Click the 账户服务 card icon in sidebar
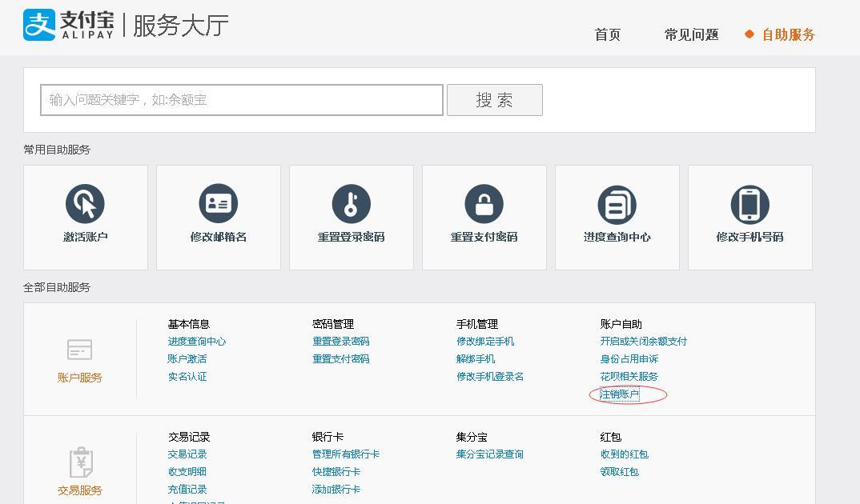This screenshot has width=860, height=504. click(79, 349)
